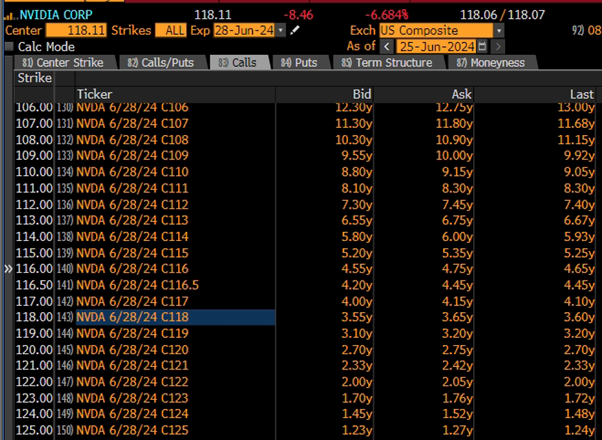Screen dimensions: 602x440
Task: Open ticker NVDA 6/28/24 C114
Action: pos(132,237)
